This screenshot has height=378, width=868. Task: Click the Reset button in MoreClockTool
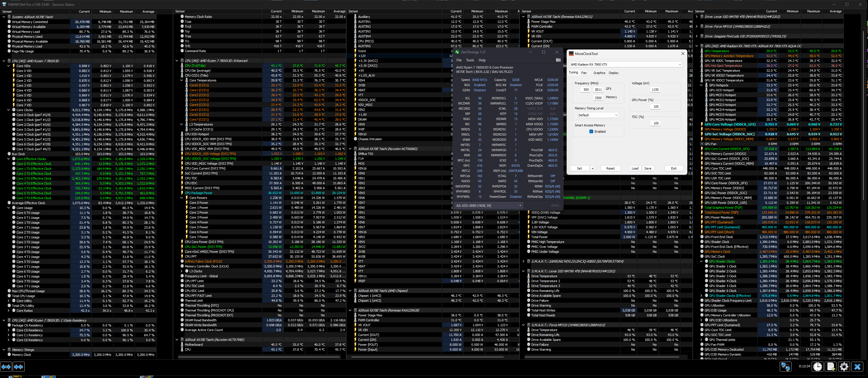pos(610,168)
